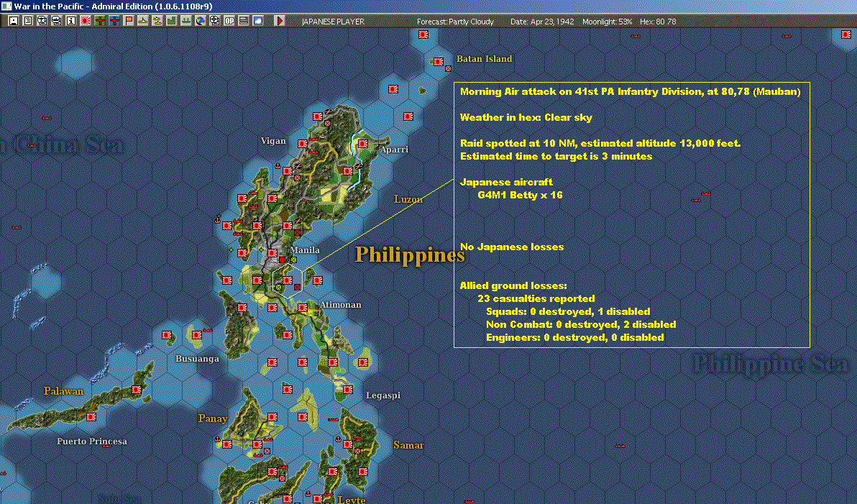Image resolution: width=857 pixels, height=504 pixels.
Task: Click the green land base toolbar icon
Action: click(x=172, y=21)
